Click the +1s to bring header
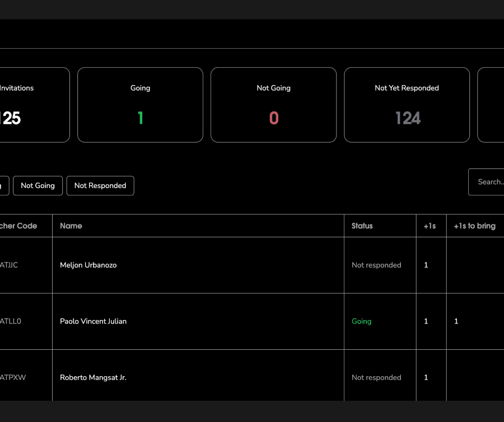 (x=474, y=226)
